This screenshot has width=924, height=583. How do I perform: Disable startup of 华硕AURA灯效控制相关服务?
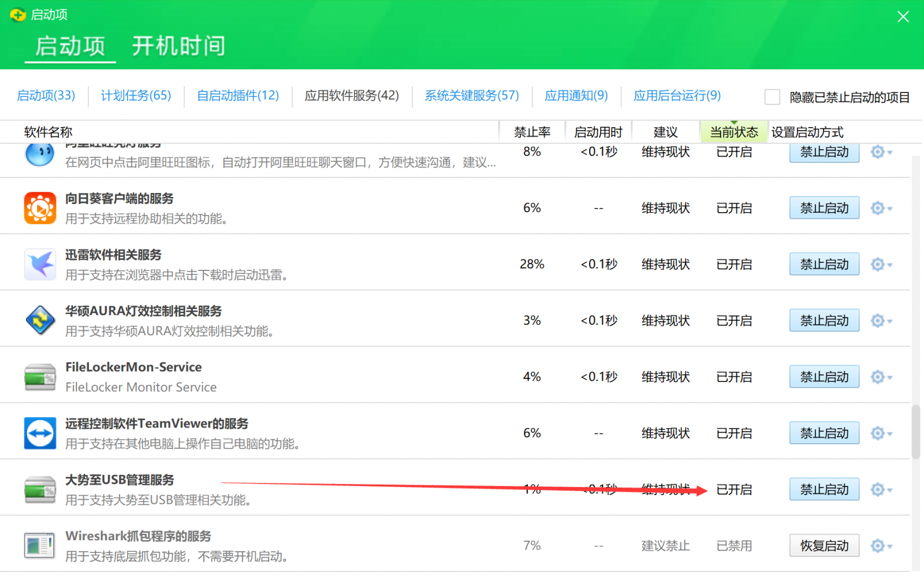[824, 321]
